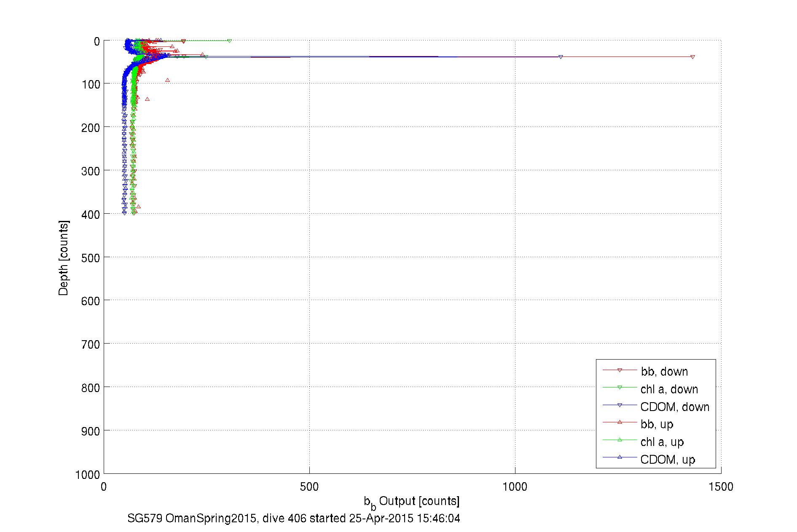Click the green chl a surface spike marker near 300 counts
The height and width of the screenshot is (532, 797).
229,41
